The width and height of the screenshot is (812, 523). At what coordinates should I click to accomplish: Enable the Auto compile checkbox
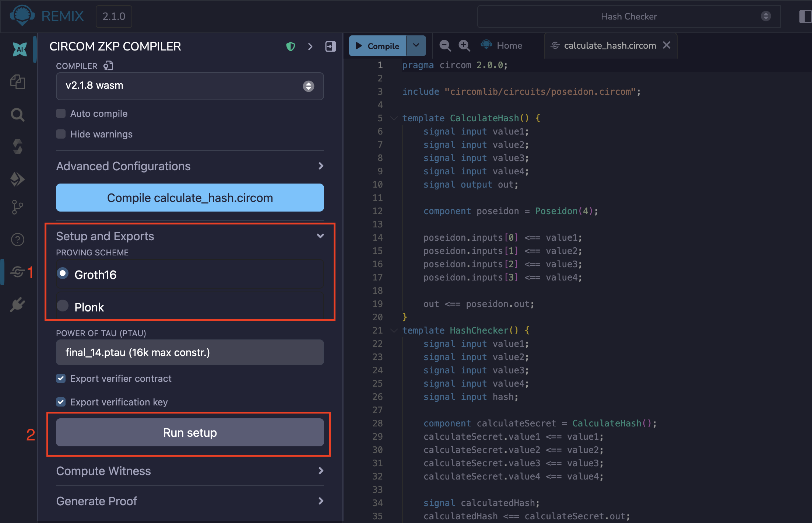point(61,113)
